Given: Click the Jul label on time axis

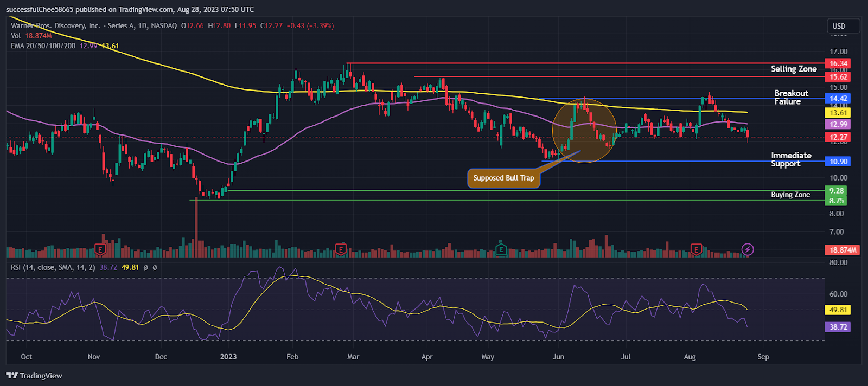Looking at the screenshot, I should coord(626,357).
